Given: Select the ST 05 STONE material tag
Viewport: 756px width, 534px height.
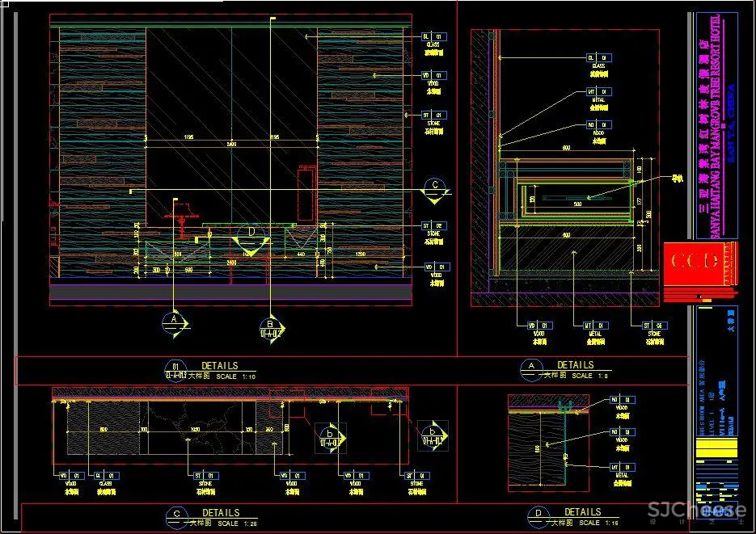Looking at the screenshot, I should (x=652, y=326).
